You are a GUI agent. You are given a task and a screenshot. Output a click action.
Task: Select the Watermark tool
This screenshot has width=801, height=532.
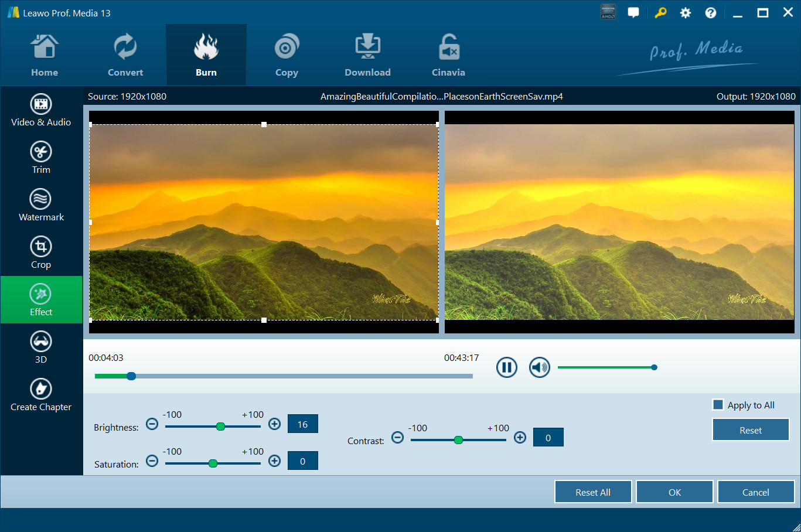(40, 205)
